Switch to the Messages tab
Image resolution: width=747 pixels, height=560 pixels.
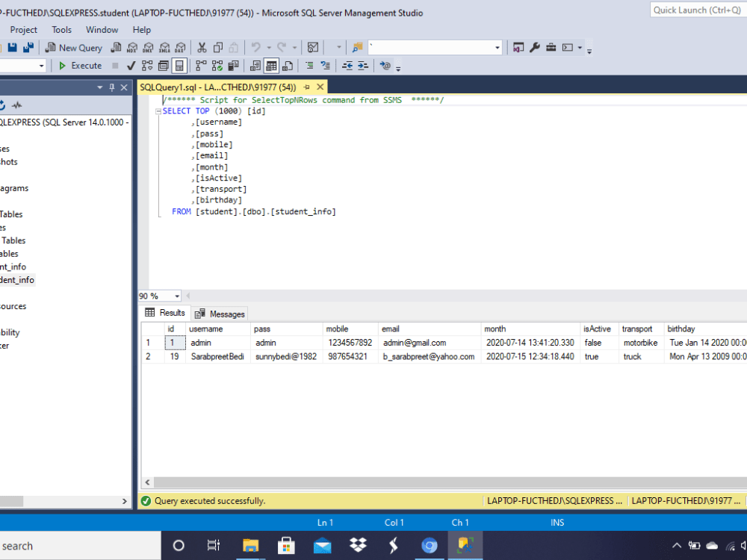(219, 313)
